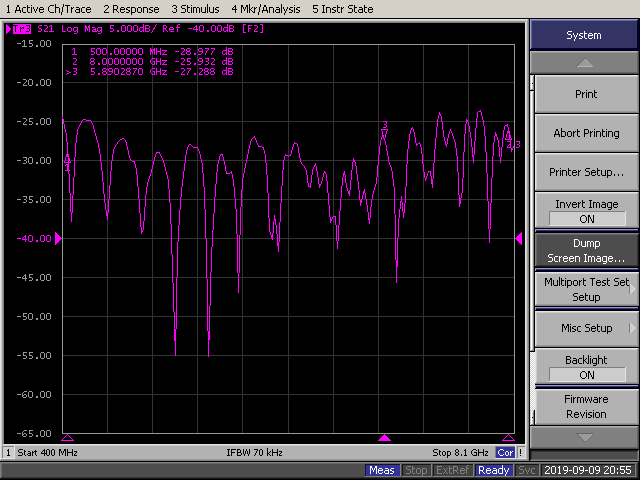640x480 pixels.
Task: Click the Stop status indicator
Action: pos(416,470)
